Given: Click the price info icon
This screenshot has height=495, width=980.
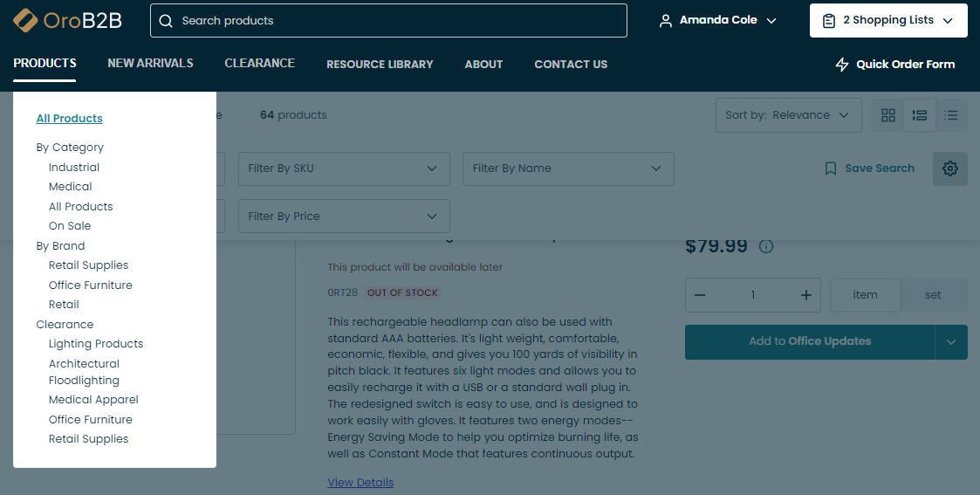Looking at the screenshot, I should pos(766,246).
